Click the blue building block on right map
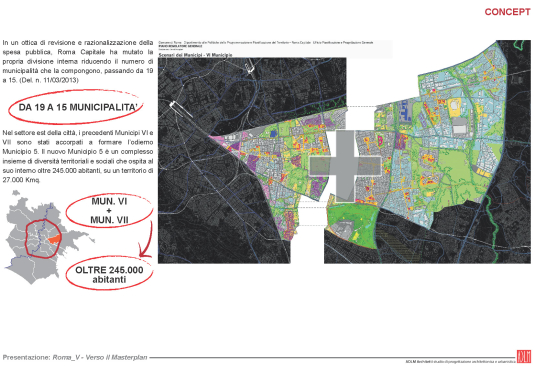The width and height of the screenshot is (535, 368). (404, 110)
